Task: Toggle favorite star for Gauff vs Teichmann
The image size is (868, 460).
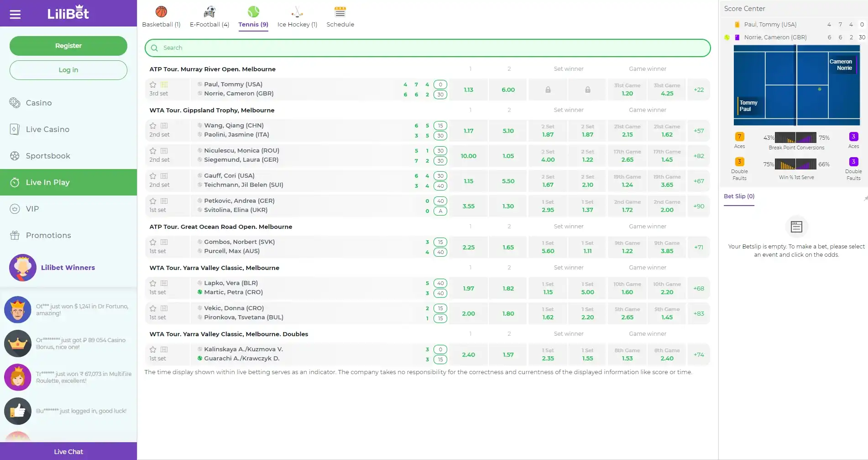Action: tap(153, 176)
